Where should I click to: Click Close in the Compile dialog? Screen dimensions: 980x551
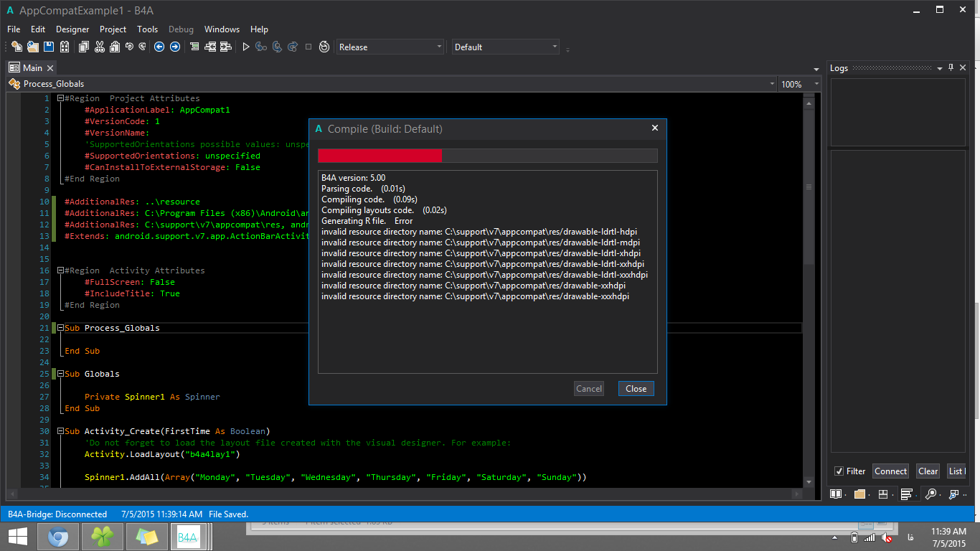click(636, 388)
